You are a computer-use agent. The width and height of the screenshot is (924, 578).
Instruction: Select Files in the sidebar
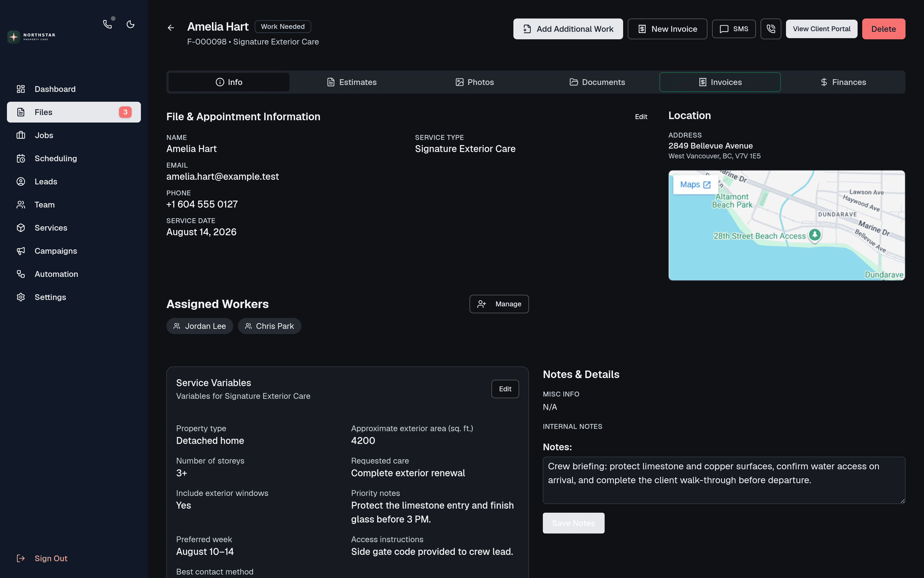pyautogui.click(x=74, y=112)
